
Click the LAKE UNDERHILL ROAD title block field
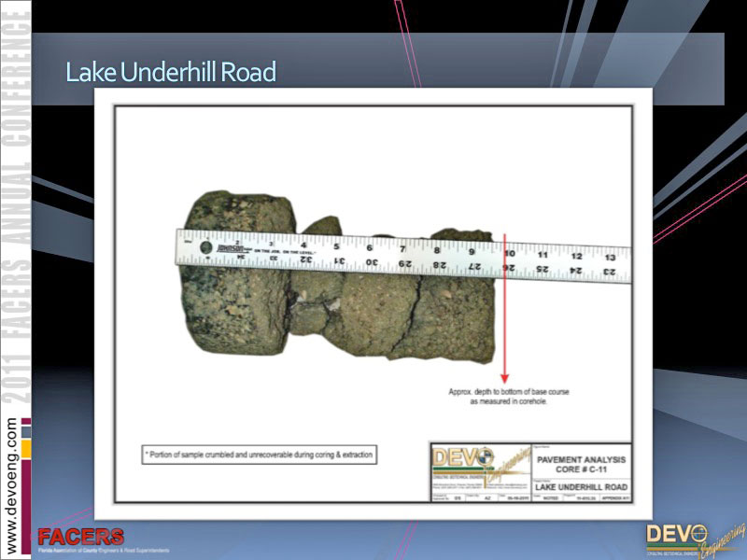point(583,487)
